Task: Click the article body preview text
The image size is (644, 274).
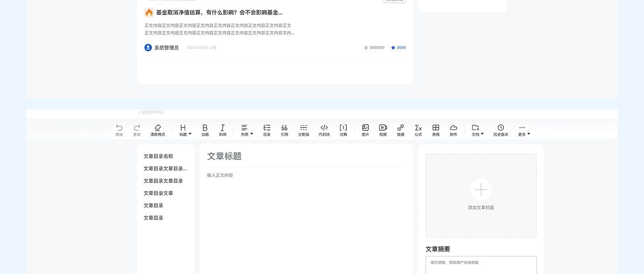Action: (x=219, y=29)
